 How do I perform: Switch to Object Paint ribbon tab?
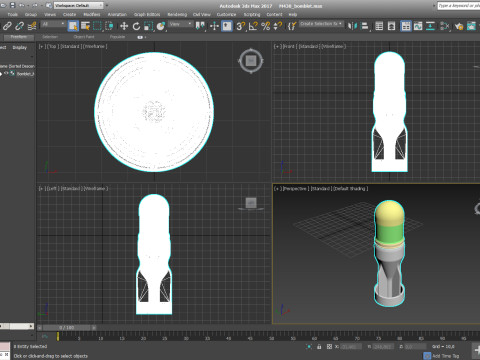click(84, 37)
